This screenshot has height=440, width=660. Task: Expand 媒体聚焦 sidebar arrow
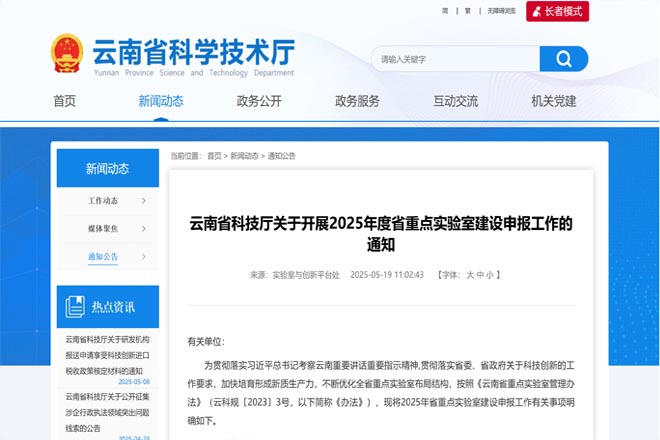pos(144,229)
